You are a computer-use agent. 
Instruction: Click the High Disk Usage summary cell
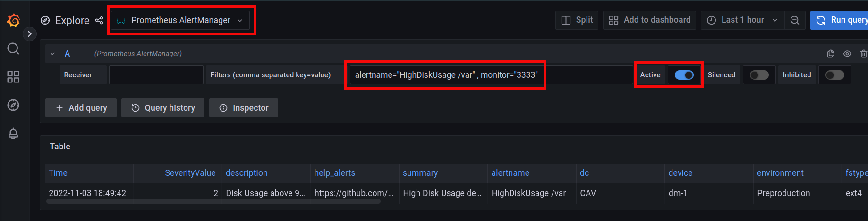(443, 193)
